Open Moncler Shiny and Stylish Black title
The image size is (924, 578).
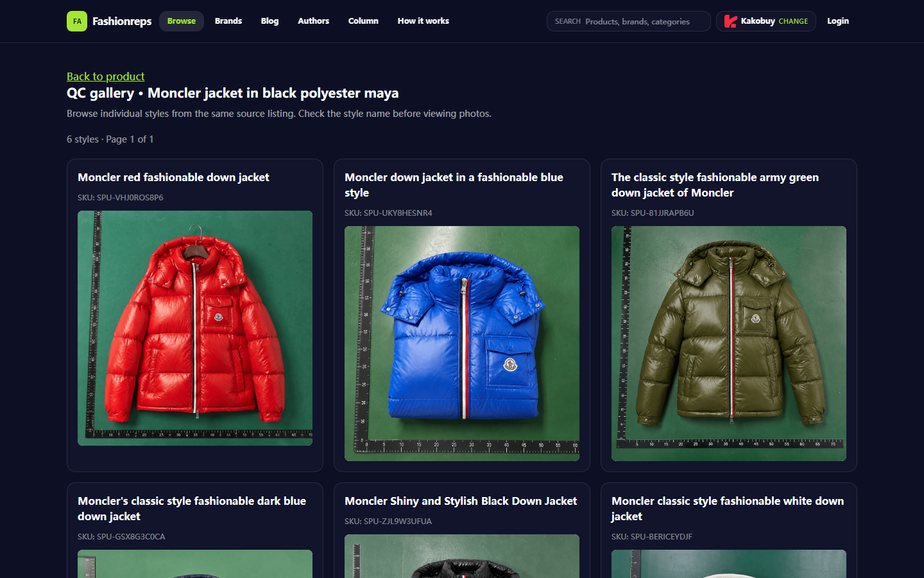click(x=461, y=501)
